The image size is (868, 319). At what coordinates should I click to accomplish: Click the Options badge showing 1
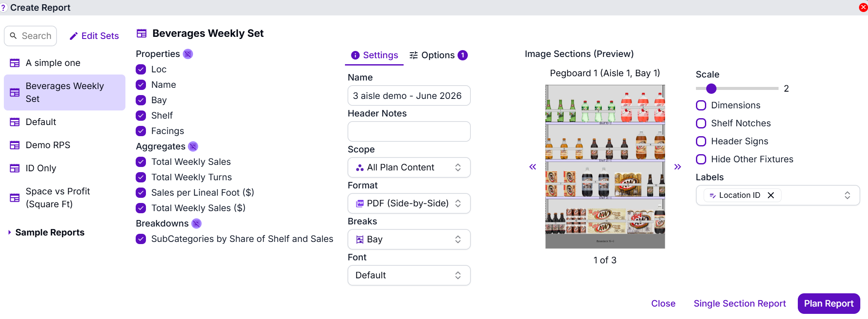click(x=463, y=55)
